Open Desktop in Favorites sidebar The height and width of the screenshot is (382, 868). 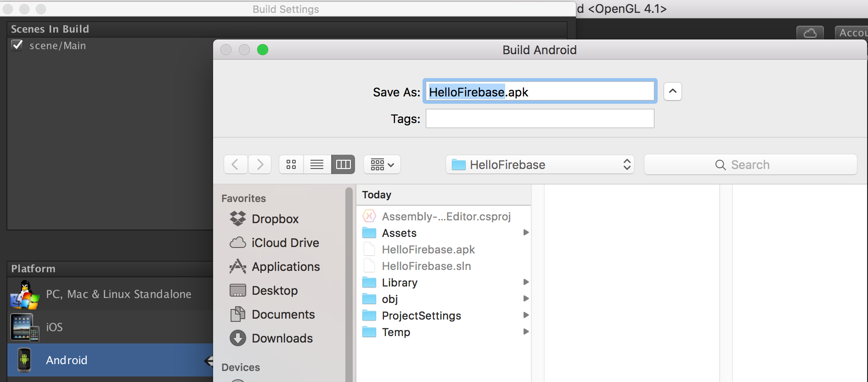point(275,291)
